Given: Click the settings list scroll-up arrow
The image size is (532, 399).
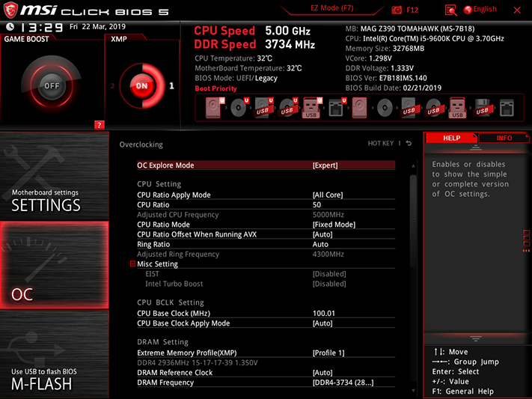Looking at the screenshot, I should pos(413,166).
